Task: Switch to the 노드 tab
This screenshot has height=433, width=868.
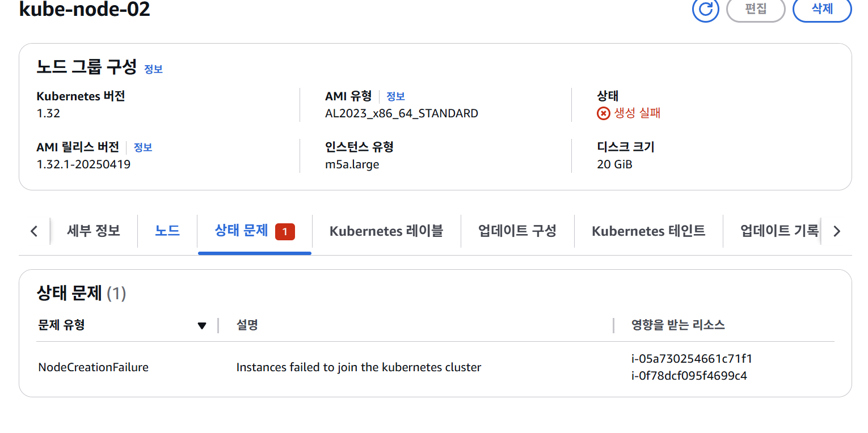Action: [167, 231]
